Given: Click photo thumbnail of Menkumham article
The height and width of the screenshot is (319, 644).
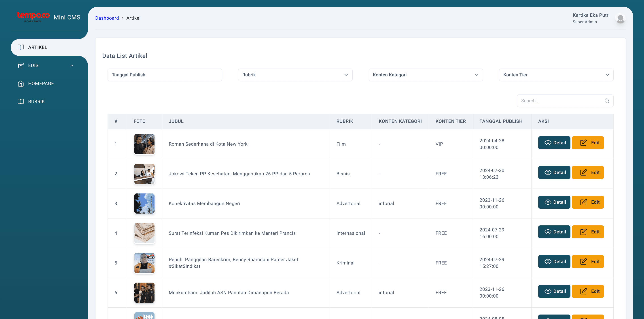Looking at the screenshot, I should pyautogui.click(x=144, y=292).
